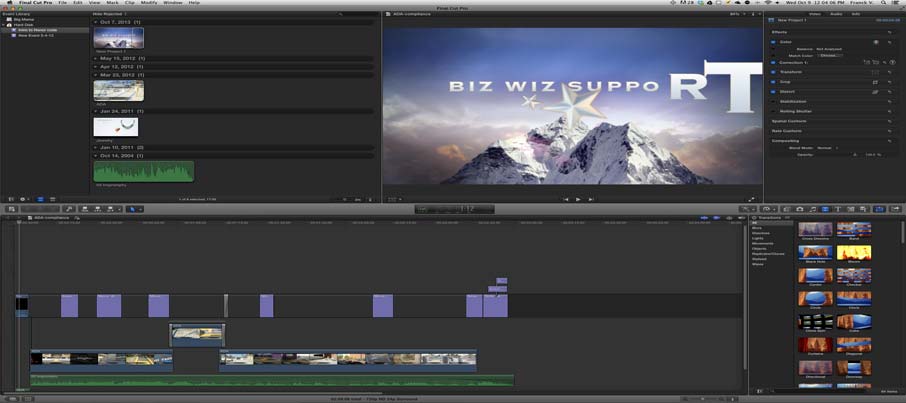
Task: Toggle the Inspector panel button
Action: (x=879, y=209)
